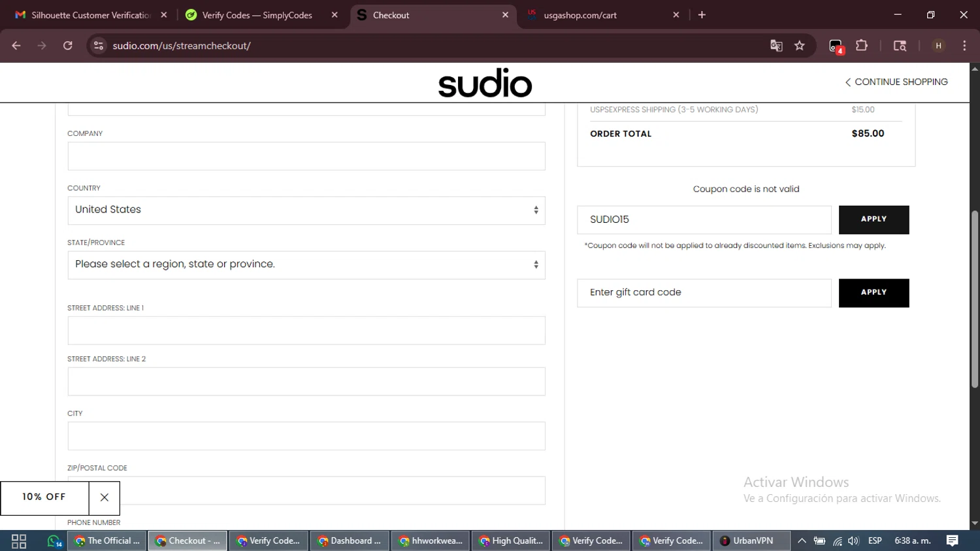Open the volume speaker tray icon
Viewport: 980px width, 551px height.
pyautogui.click(x=853, y=541)
